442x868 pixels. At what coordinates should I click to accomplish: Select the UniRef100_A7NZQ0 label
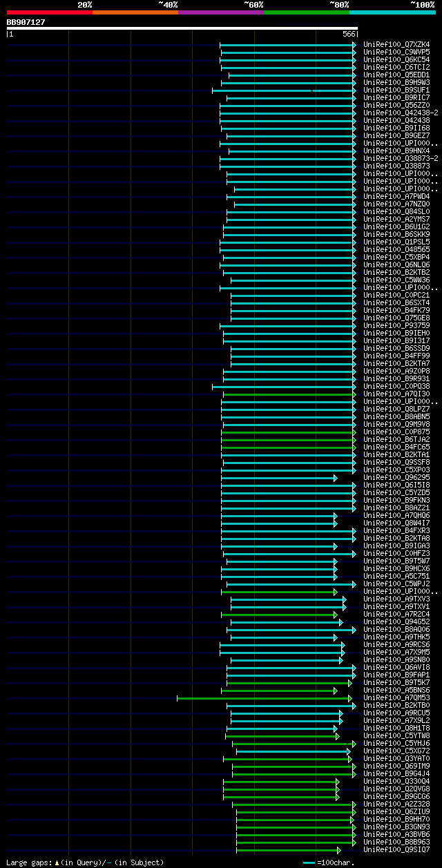[x=396, y=204]
